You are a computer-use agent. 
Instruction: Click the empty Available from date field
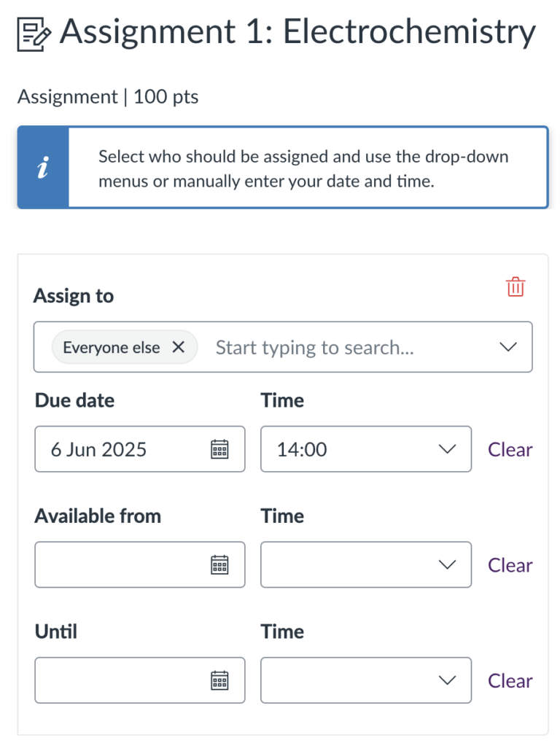pos(109,564)
